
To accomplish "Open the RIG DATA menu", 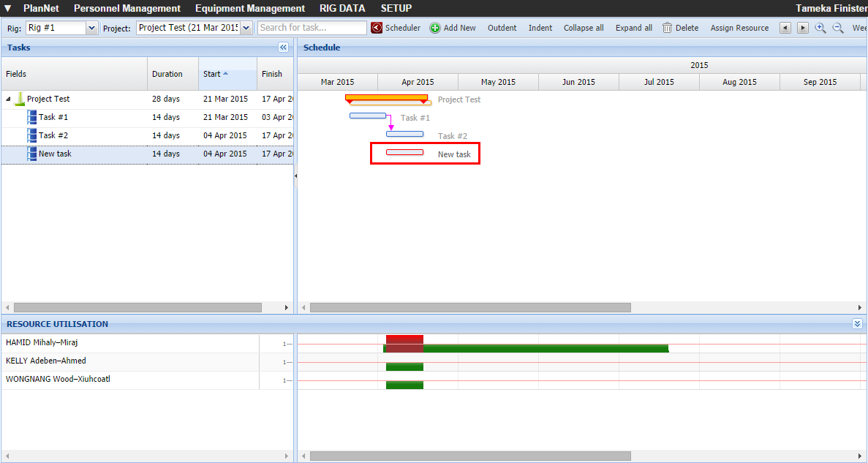I will 342,8.
